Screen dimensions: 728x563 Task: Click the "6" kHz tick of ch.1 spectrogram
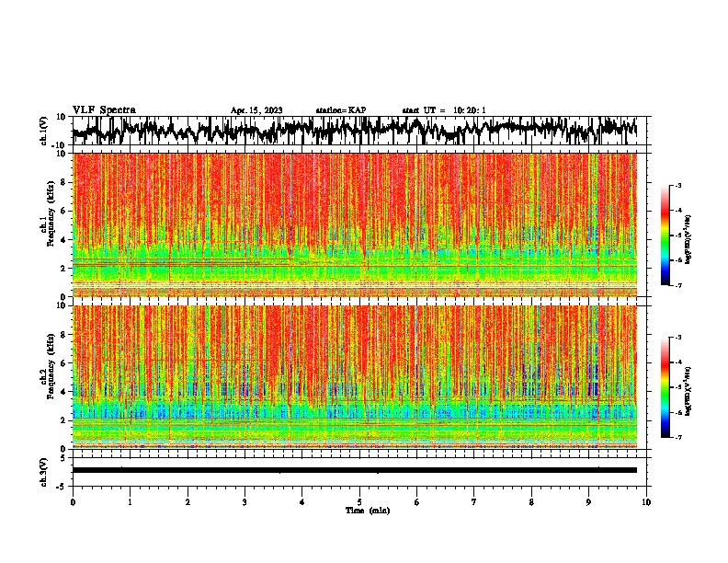click(63, 211)
